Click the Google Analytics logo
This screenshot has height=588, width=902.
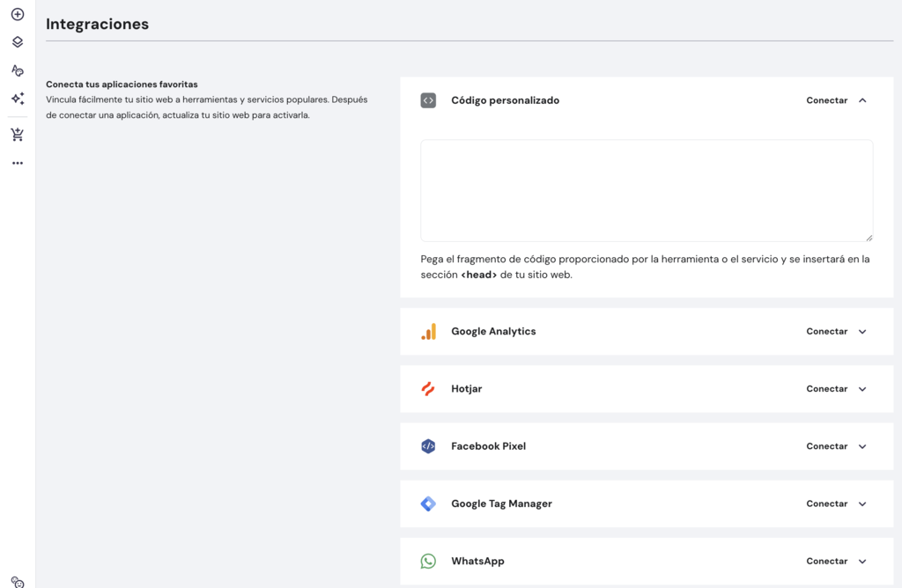pos(429,331)
